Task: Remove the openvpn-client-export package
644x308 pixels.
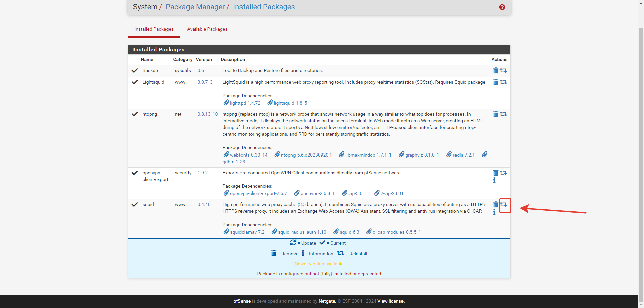Action: (x=496, y=173)
